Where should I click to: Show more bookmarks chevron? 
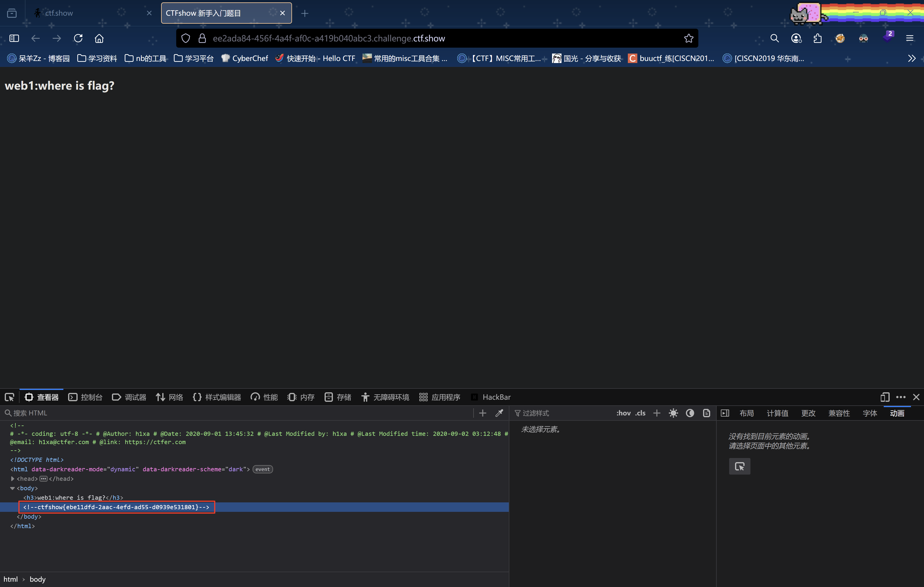pos(912,58)
